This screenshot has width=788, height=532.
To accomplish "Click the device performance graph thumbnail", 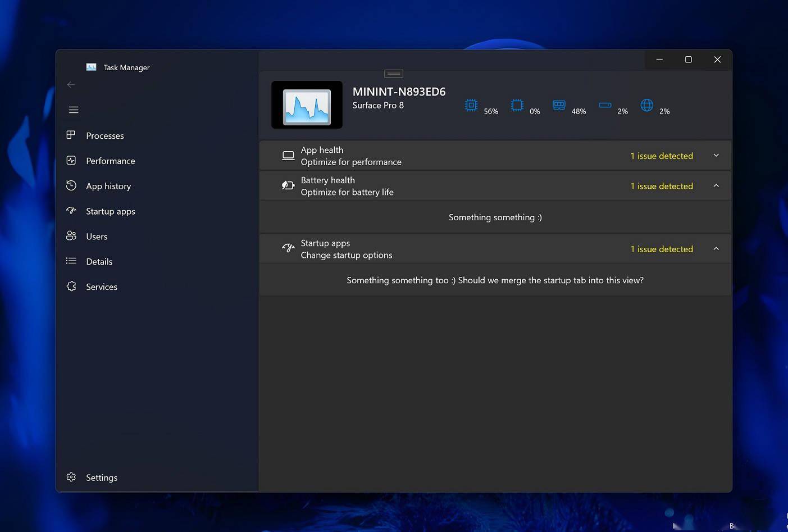I will [307, 105].
